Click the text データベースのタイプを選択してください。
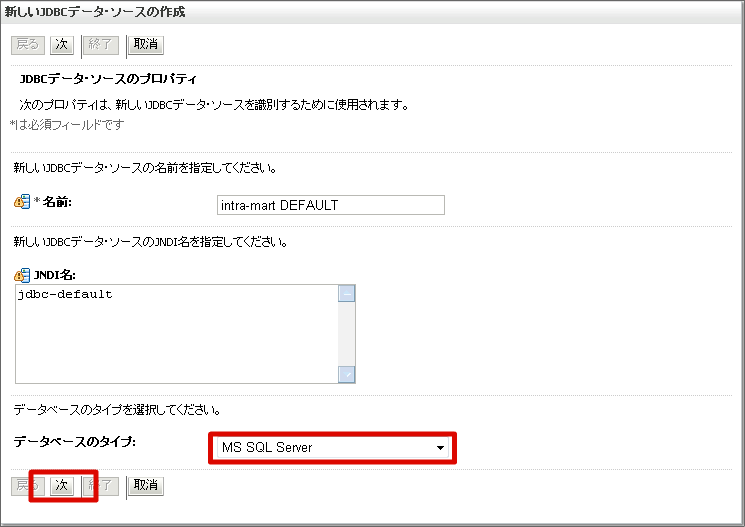This screenshot has width=745, height=527. [x=117, y=410]
